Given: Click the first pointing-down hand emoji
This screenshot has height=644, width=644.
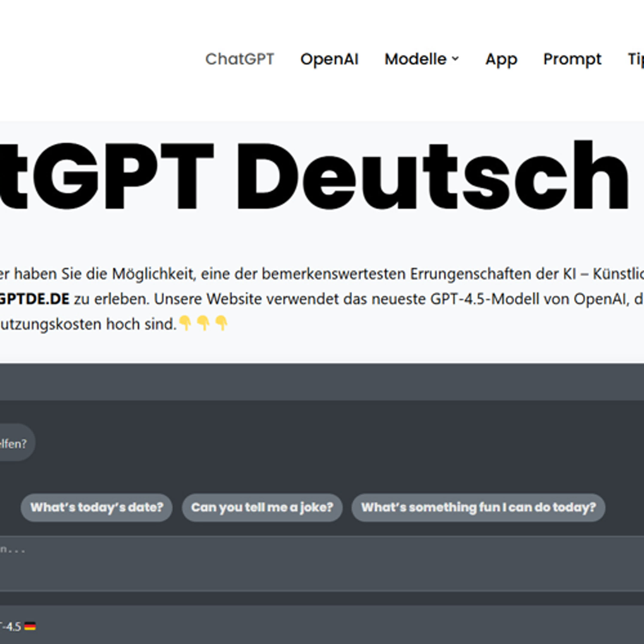Looking at the screenshot, I should (x=185, y=323).
